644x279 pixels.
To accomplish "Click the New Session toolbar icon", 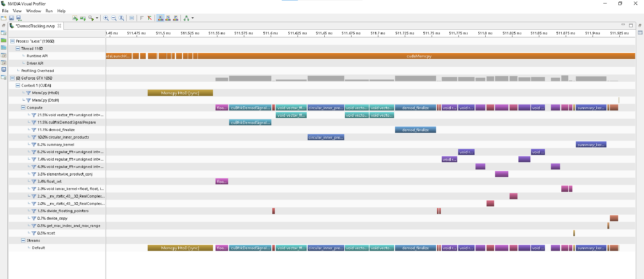I will pyautogui.click(x=4, y=18).
